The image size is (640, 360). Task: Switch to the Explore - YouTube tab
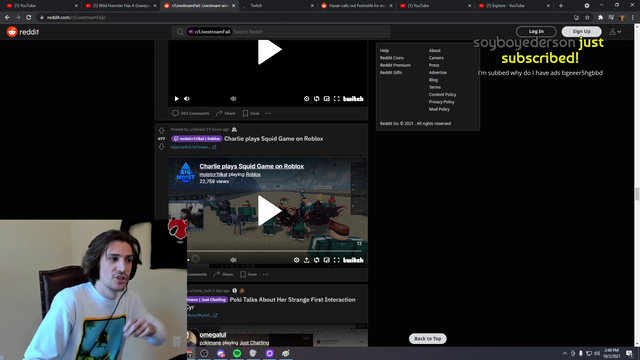[514, 6]
